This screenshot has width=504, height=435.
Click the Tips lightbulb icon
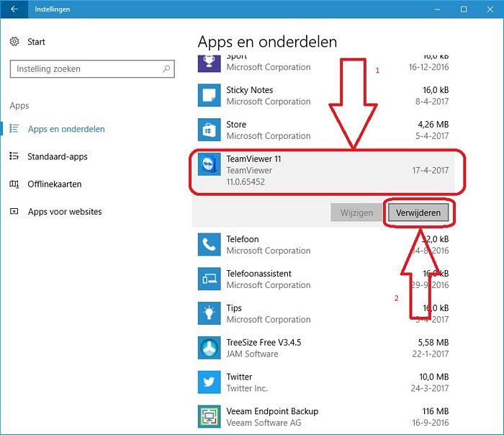click(x=210, y=313)
